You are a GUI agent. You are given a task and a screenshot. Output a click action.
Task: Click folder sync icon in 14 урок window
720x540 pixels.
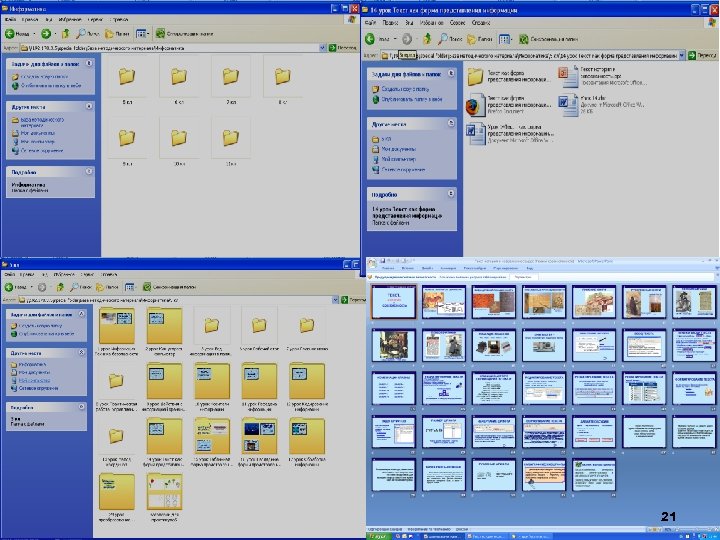pos(523,39)
